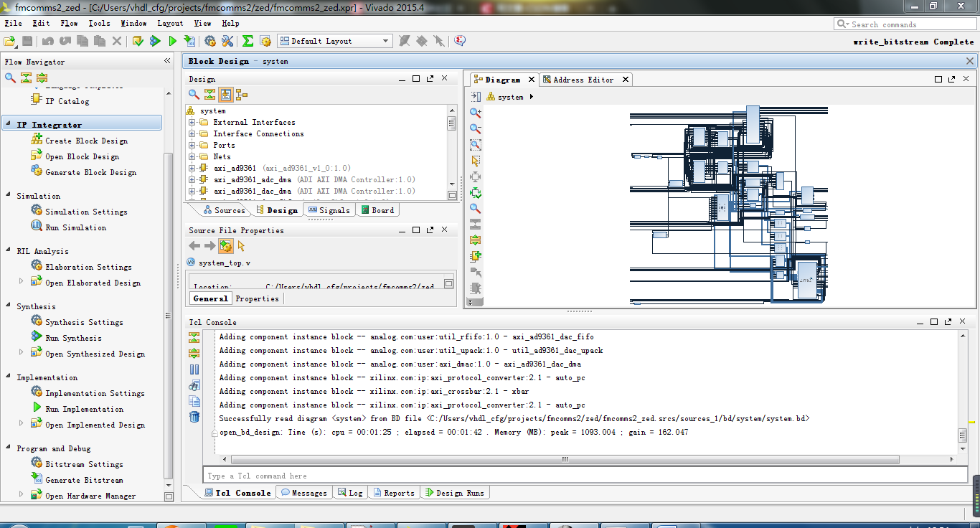Open IP Catalog in Flow Navigator
This screenshot has width=980, height=528.
coord(67,101)
